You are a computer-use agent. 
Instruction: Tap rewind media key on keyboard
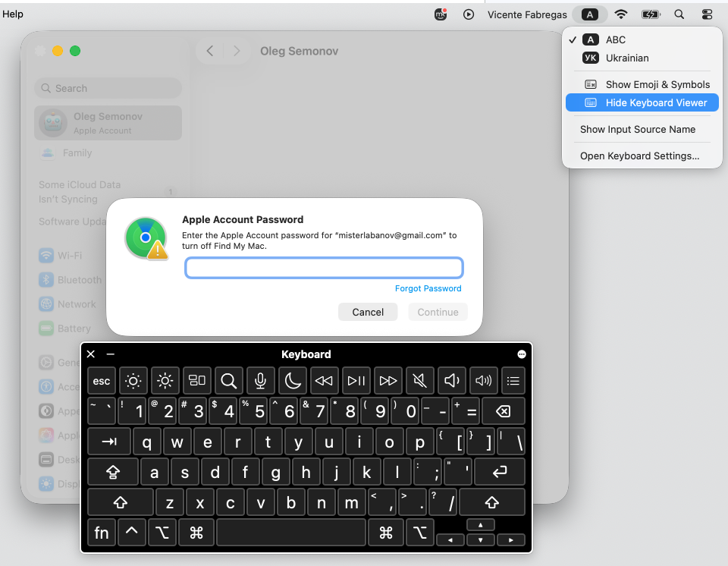click(x=324, y=381)
